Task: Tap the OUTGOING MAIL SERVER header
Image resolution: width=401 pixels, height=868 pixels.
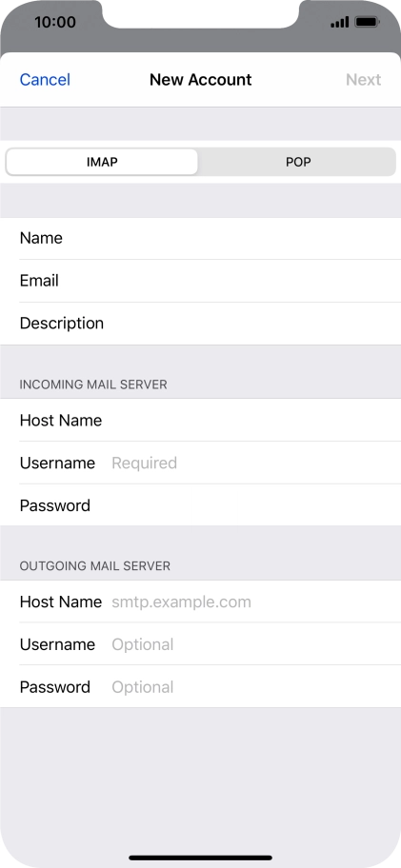Action: 94,565
